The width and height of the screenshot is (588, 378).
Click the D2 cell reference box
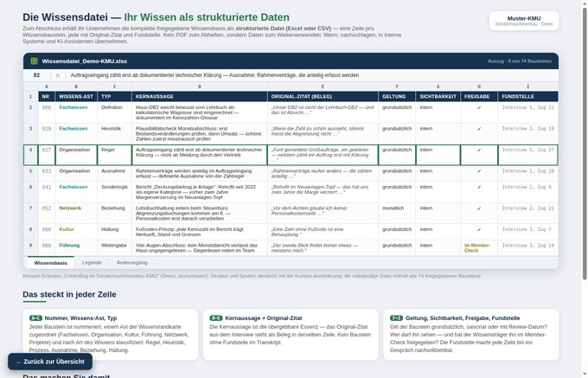coord(36,75)
